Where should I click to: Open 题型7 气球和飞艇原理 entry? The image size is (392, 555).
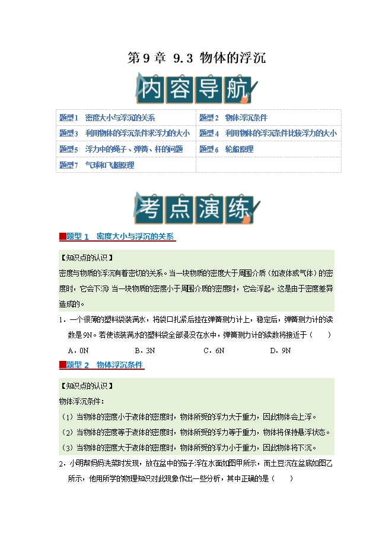pos(97,165)
